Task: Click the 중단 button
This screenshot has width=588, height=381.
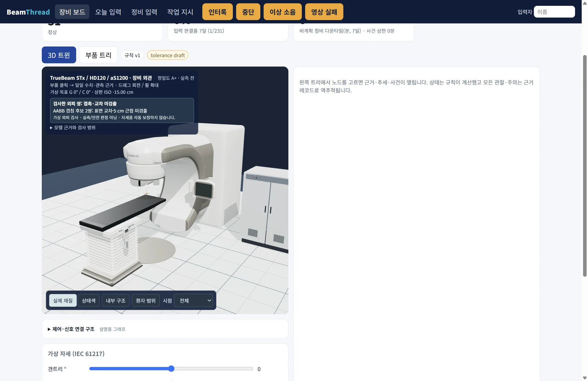Action: (x=248, y=12)
